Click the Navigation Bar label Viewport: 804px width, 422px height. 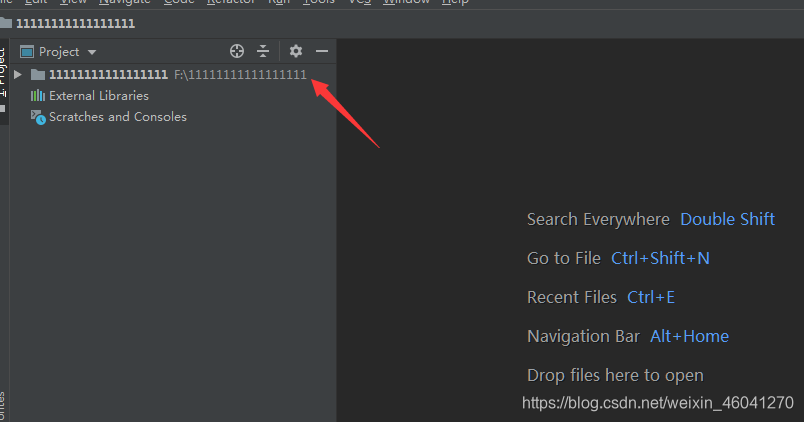584,336
